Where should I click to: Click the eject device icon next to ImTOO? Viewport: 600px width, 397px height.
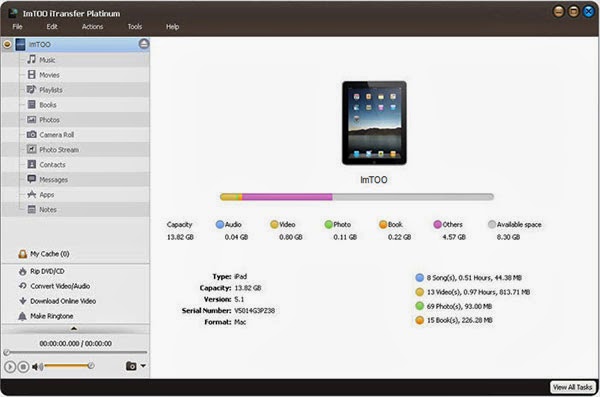pos(144,44)
